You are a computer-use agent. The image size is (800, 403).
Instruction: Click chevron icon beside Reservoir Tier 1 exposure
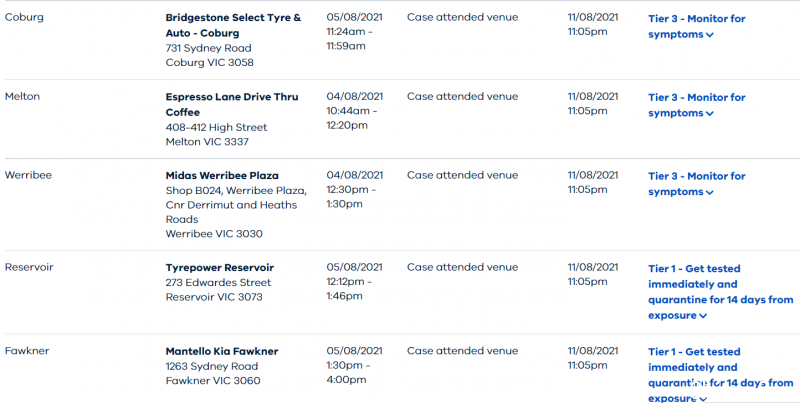click(x=703, y=316)
